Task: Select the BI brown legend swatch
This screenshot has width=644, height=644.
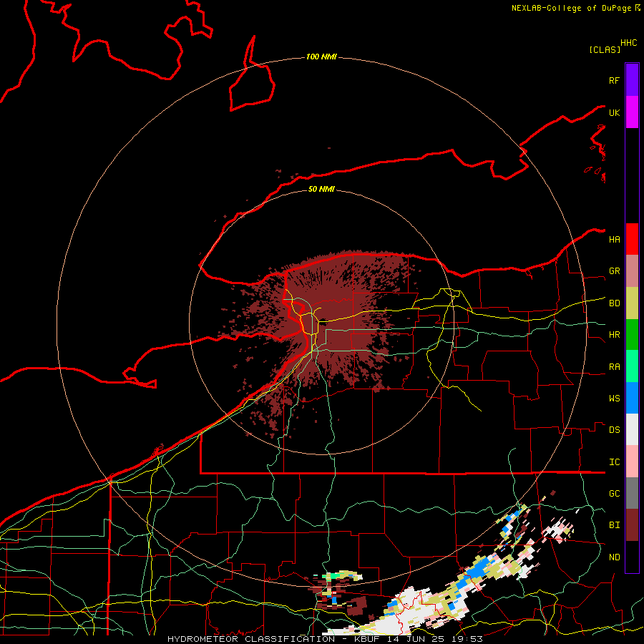Action: coord(632,525)
